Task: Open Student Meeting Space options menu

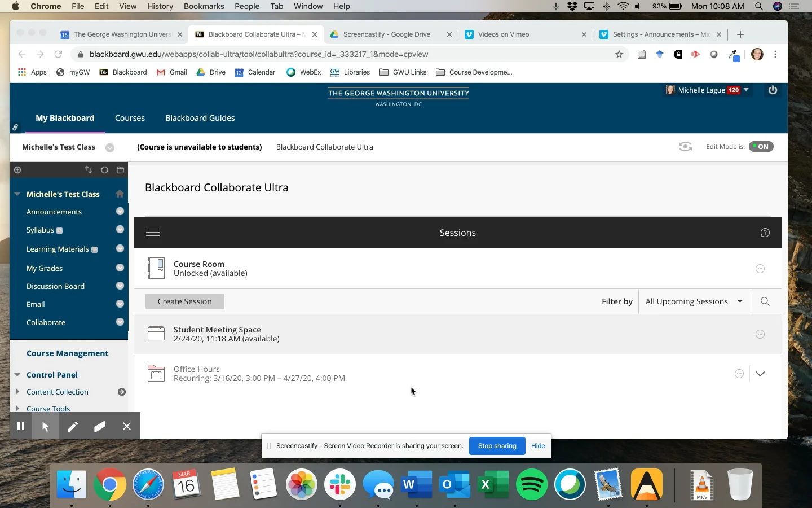Action: click(x=760, y=334)
